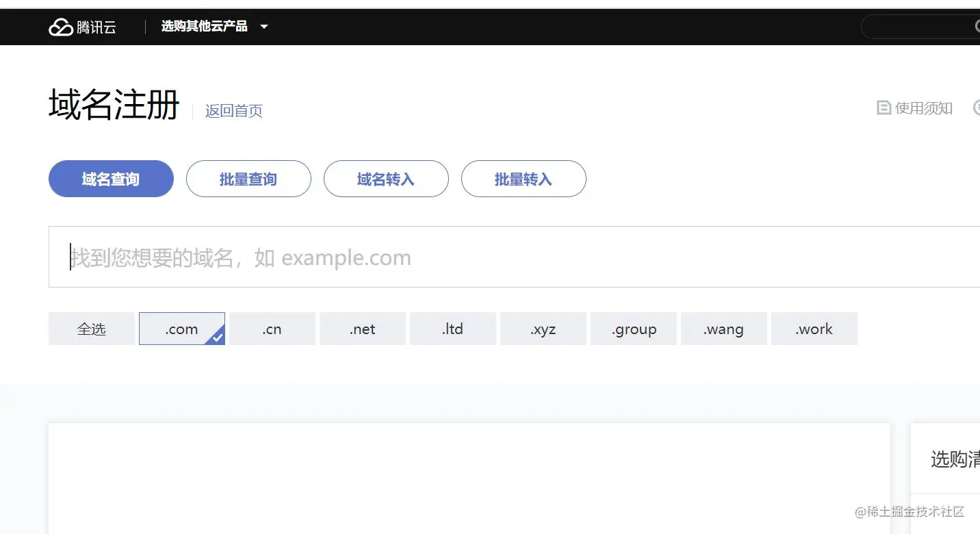Open the 选购其他云产品 menu label
This screenshot has width=980, height=534.
tap(204, 27)
